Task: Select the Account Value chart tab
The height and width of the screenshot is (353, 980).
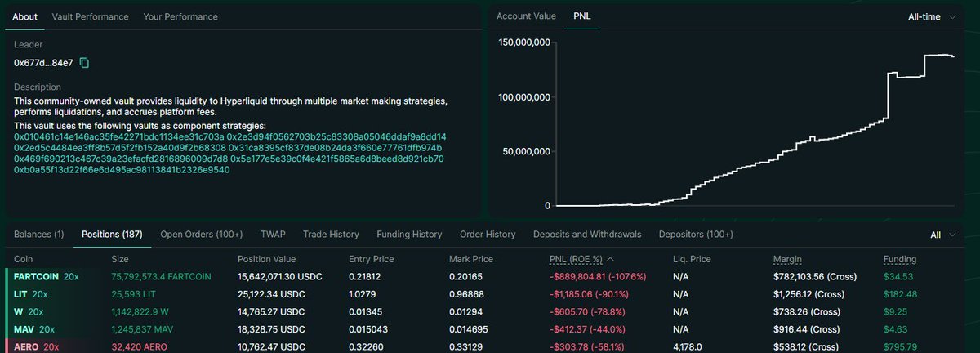Action: [526, 16]
